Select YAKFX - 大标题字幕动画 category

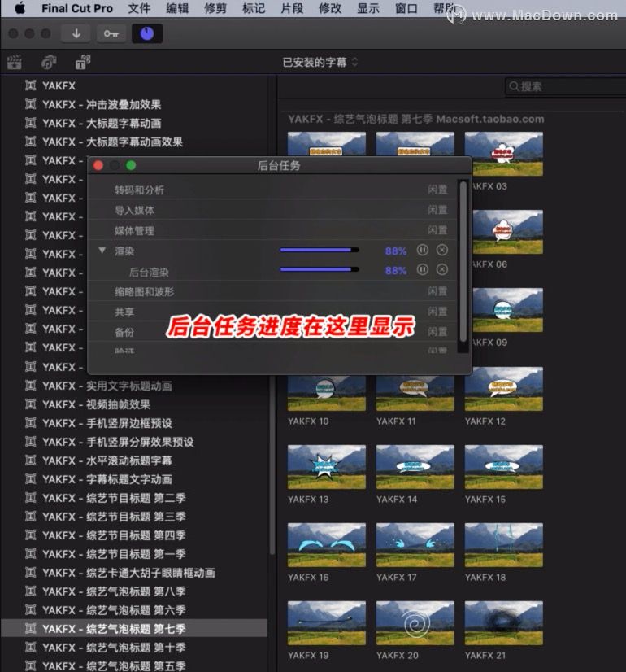pos(134,124)
